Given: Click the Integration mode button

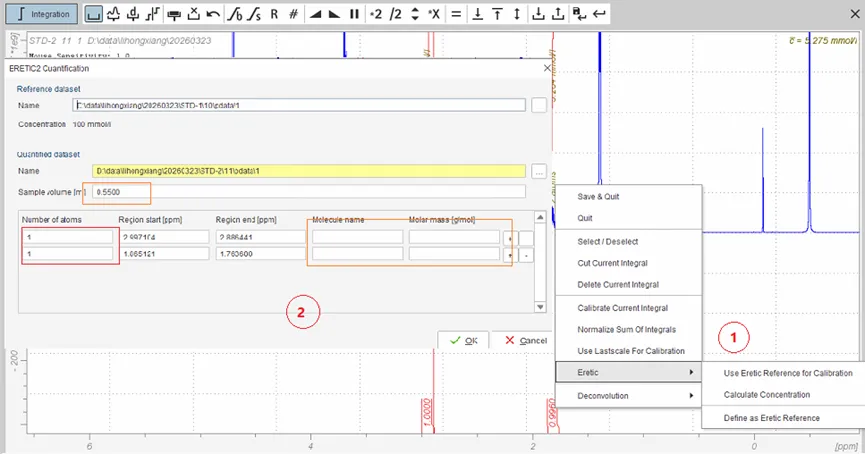Looking at the screenshot, I should 41,14.
